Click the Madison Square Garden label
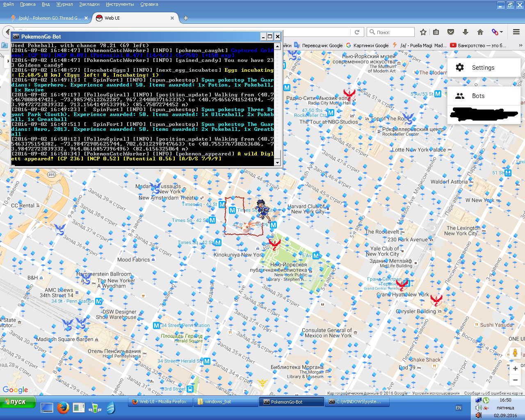Image resolution: width=525 pixels, height=420 pixels. (x=65, y=339)
